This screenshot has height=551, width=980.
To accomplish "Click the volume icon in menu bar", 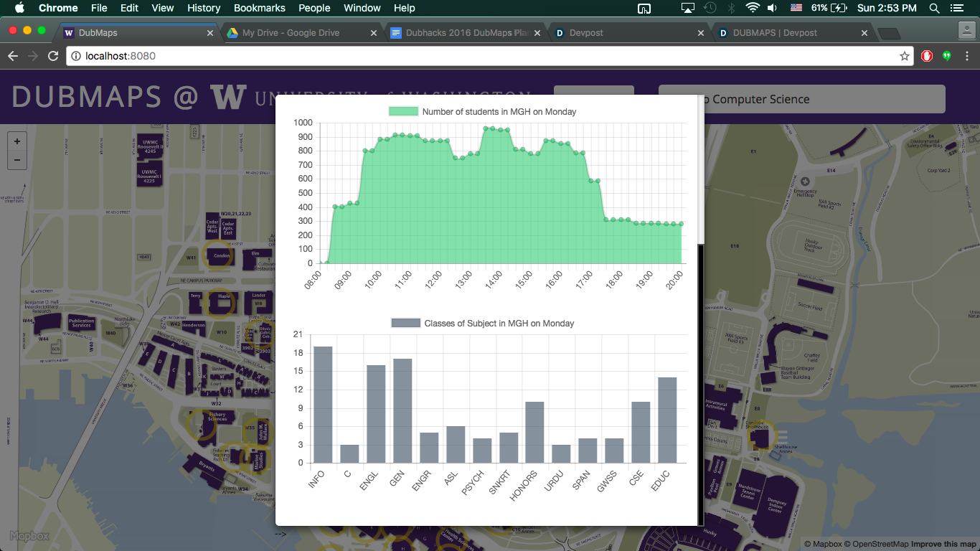I will (772, 8).
